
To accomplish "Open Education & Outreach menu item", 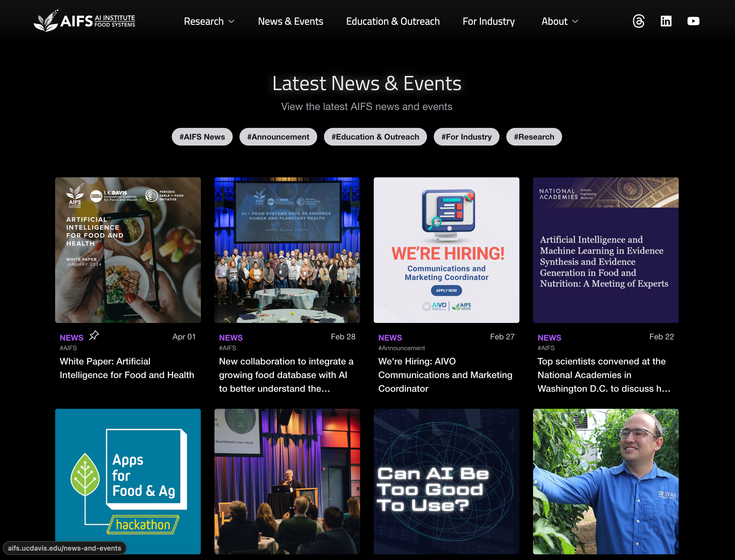I will (x=393, y=21).
